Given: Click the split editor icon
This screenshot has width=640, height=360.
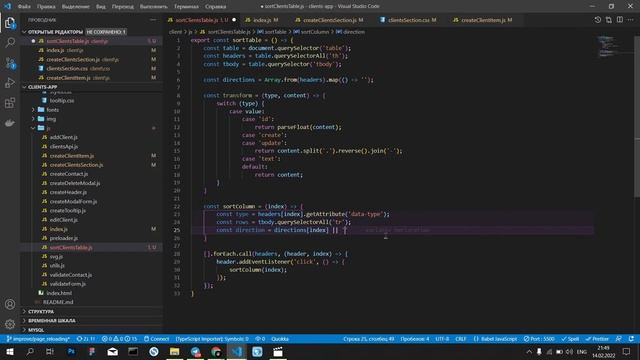Looking at the screenshot, I should 620,20.
